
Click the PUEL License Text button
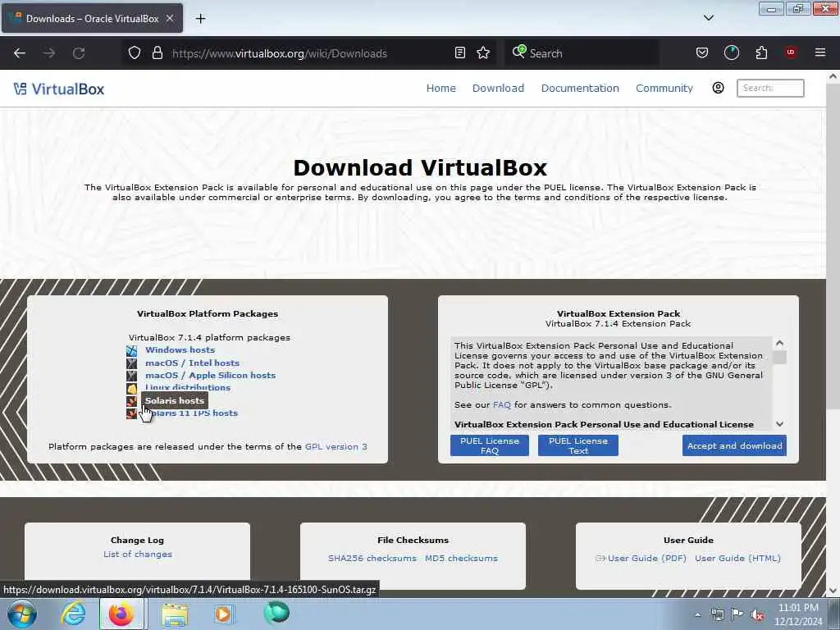coord(578,445)
